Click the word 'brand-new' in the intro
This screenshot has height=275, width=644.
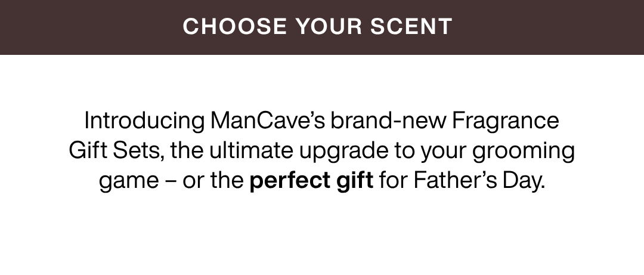388,121
